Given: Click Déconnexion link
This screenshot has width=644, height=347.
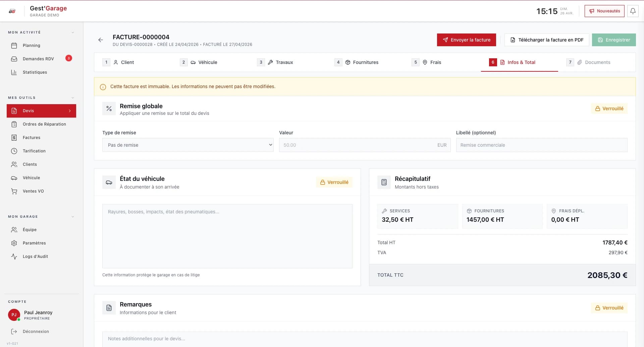Looking at the screenshot, I should 36,332.
